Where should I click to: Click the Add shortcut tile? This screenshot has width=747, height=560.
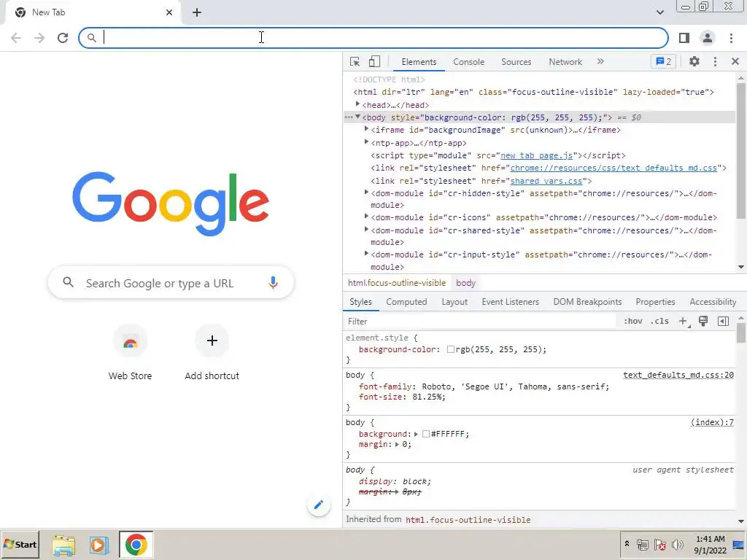pyautogui.click(x=212, y=353)
